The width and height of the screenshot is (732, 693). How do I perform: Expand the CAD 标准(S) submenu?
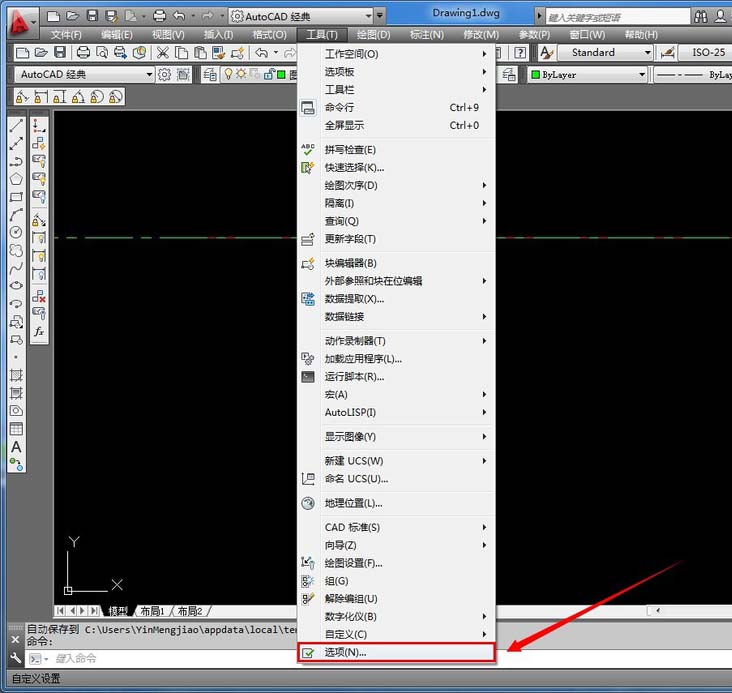pyautogui.click(x=396, y=527)
